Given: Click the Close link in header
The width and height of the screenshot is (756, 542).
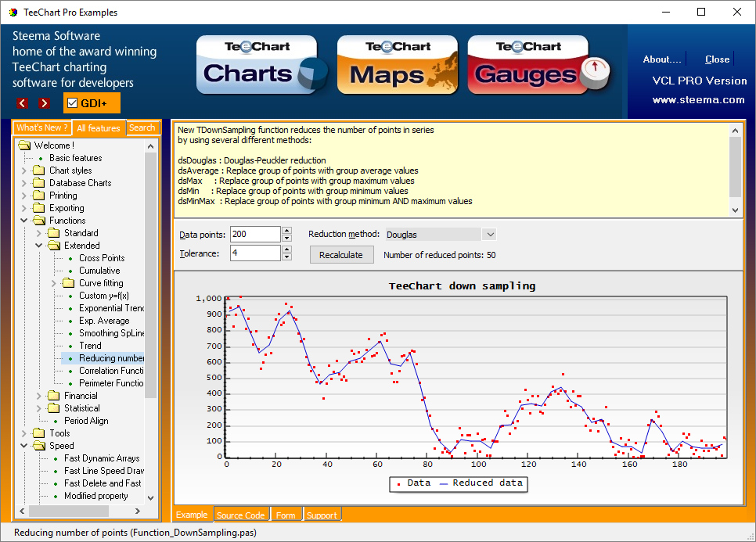Looking at the screenshot, I should point(717,59).
